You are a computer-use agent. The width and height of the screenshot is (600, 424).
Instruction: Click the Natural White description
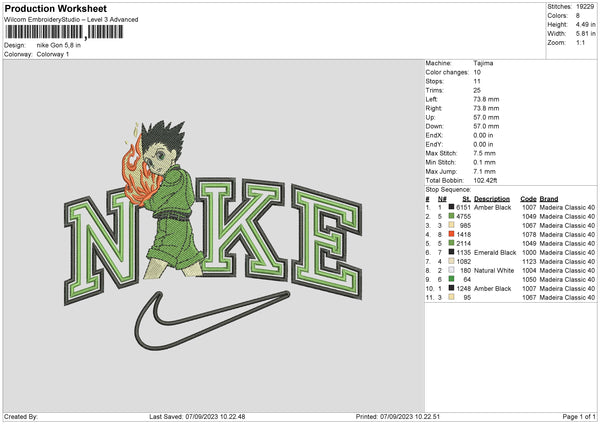[x=494, y=271]
